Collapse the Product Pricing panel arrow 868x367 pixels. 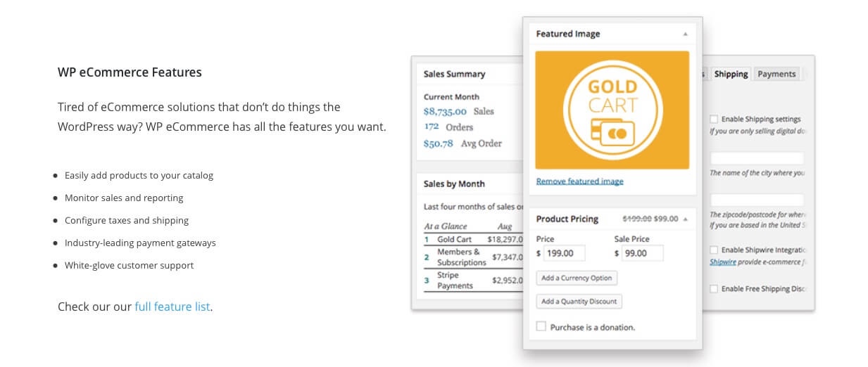click(x=685, y=219)
